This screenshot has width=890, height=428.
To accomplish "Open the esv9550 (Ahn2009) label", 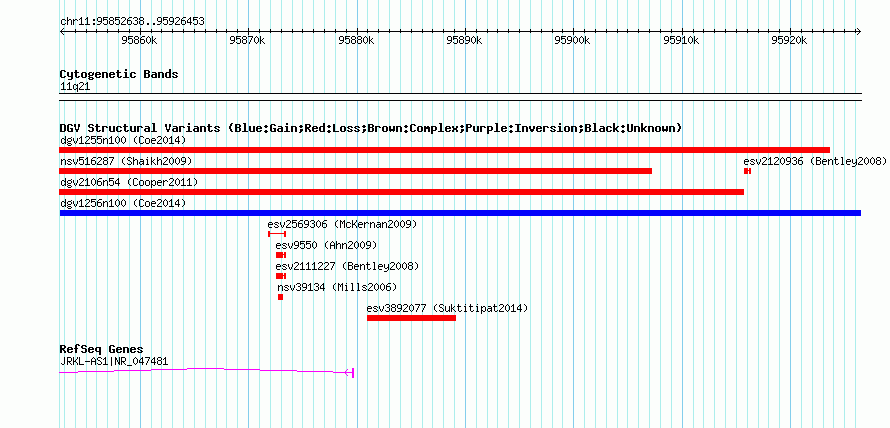I will click(326, 245).
